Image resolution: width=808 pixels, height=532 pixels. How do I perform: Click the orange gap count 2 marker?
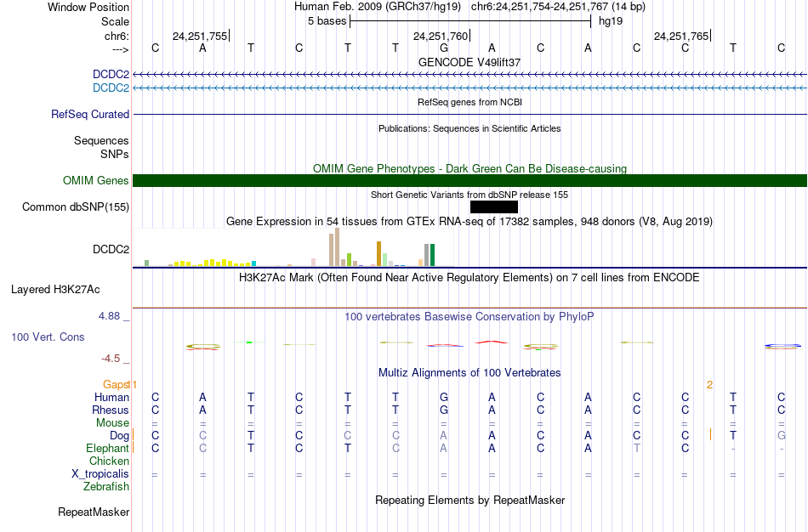(709, 385)
